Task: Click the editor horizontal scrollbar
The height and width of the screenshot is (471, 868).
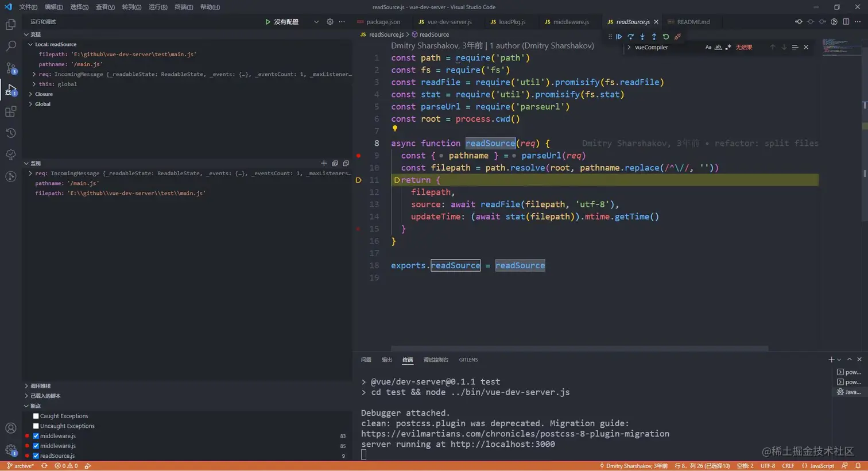Action: click(x=580, y=348)
